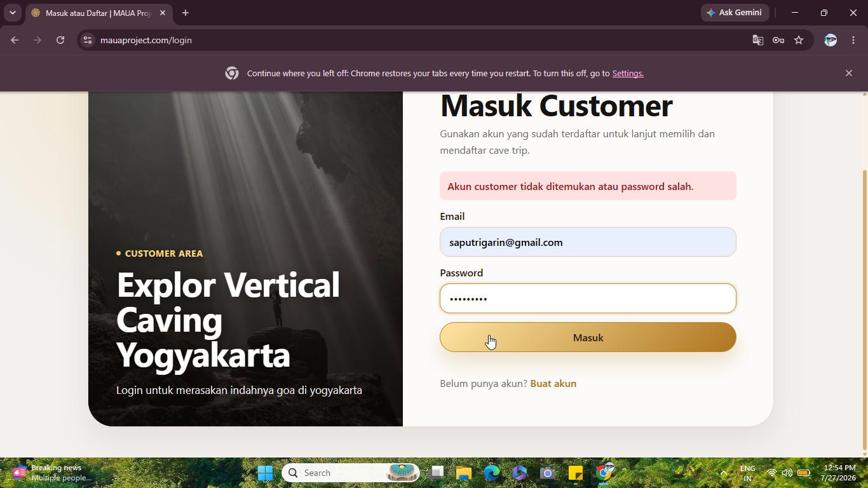
Task: Follow the Buat akun link
Action: click(x=553, y=383)
